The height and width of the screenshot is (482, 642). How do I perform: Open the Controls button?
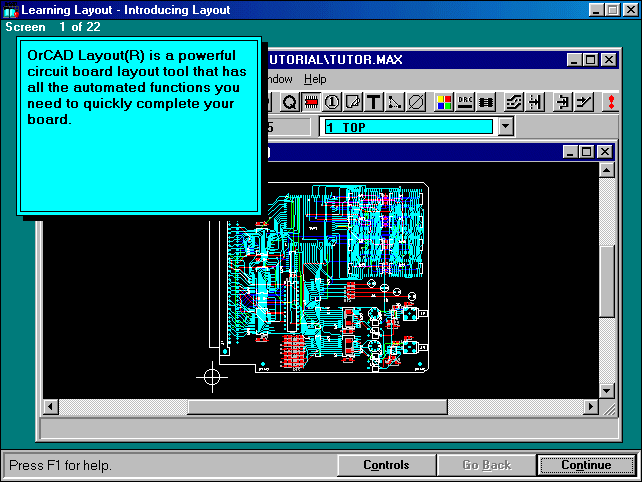386,465
